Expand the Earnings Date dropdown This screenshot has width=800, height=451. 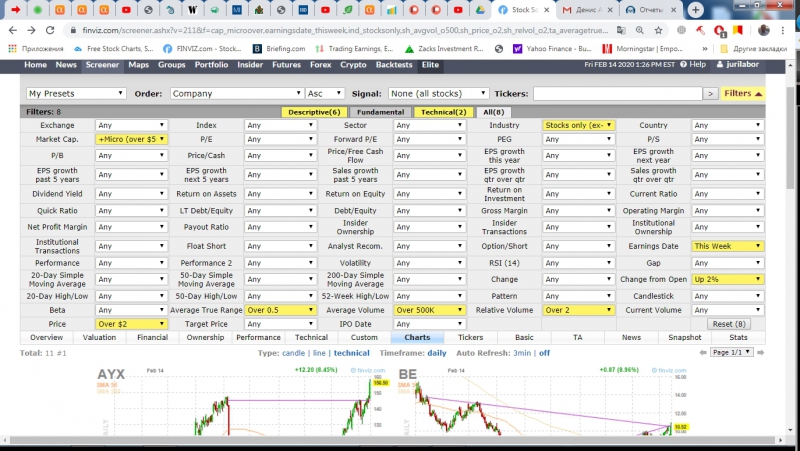click(x=728, y=246)
